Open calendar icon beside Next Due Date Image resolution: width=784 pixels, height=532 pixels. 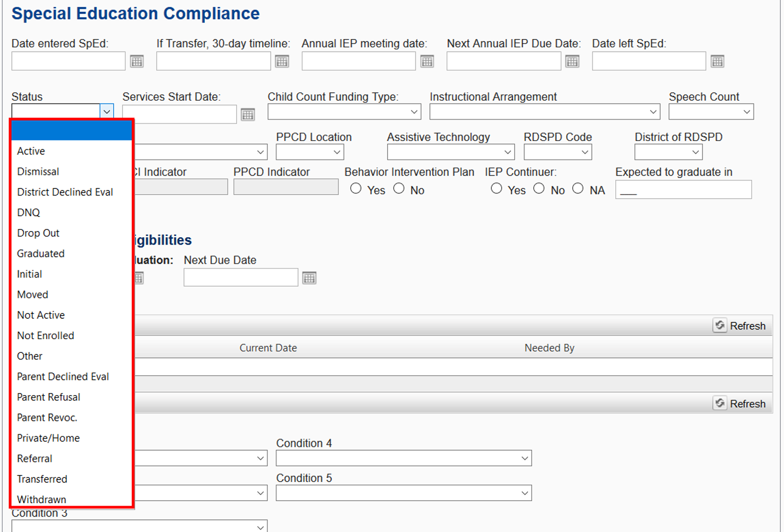pyautogui.click(x=309, y=278)
